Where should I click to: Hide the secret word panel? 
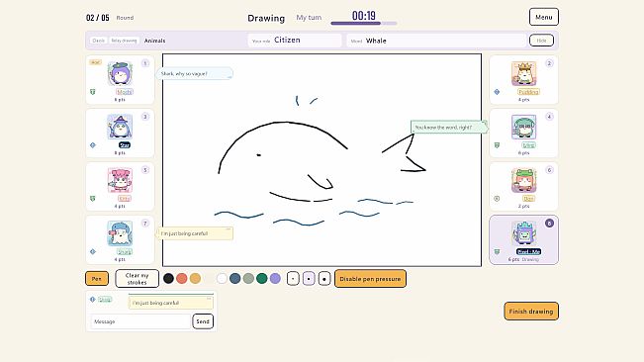(541, 41)
